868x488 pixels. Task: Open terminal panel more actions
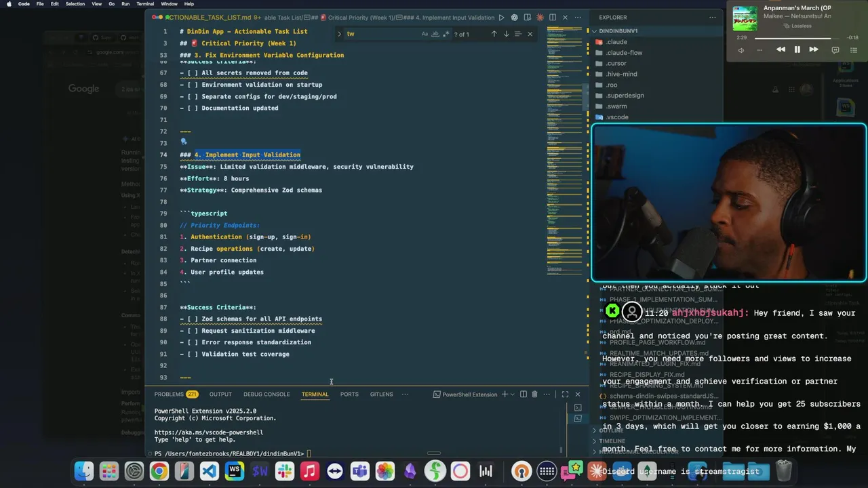(x=546, y=394)
